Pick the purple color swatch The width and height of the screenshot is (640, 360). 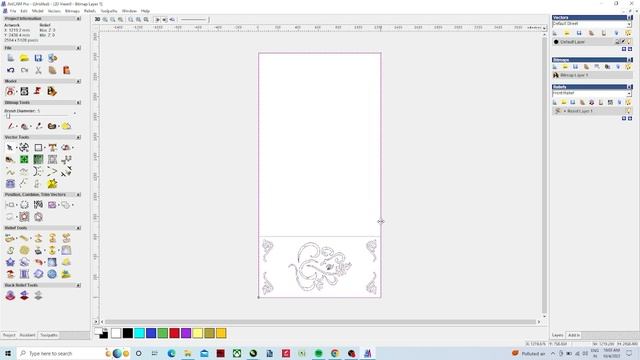click(x=186, y=333)
